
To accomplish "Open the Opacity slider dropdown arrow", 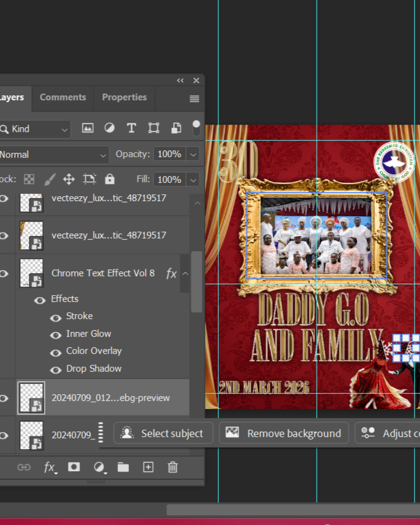I will [193, 155].
